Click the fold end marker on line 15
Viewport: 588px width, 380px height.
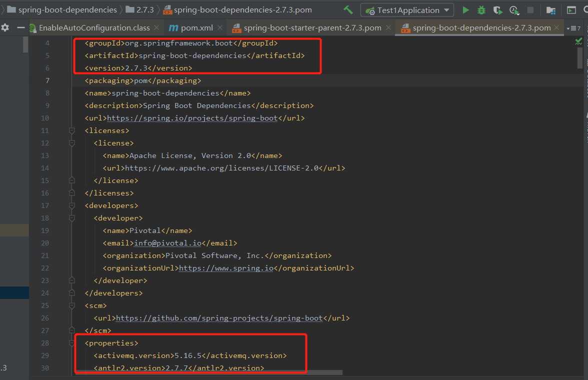coord(72,180)
